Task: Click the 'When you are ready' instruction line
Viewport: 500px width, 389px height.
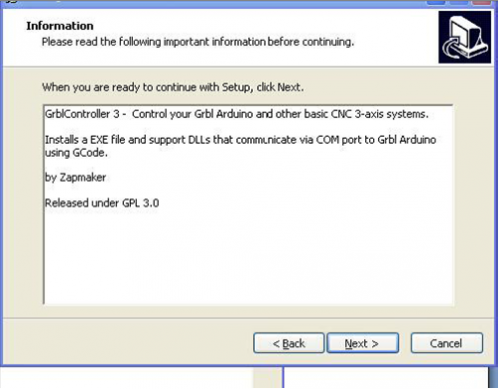Action: pyautogui.click(x=173, y=87)
